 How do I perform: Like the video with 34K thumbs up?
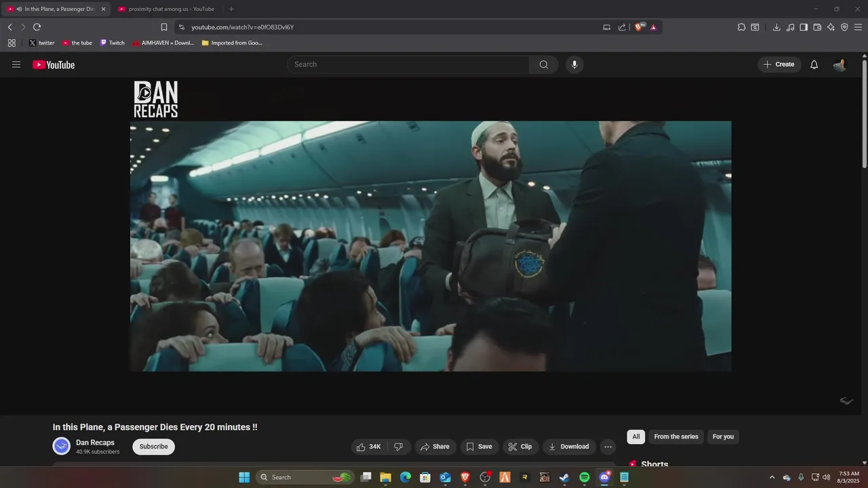[x=369, y=447]
